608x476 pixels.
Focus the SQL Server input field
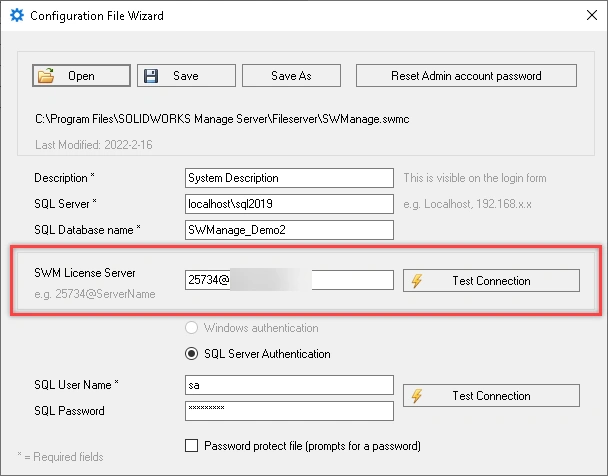(x=290, y=204)
